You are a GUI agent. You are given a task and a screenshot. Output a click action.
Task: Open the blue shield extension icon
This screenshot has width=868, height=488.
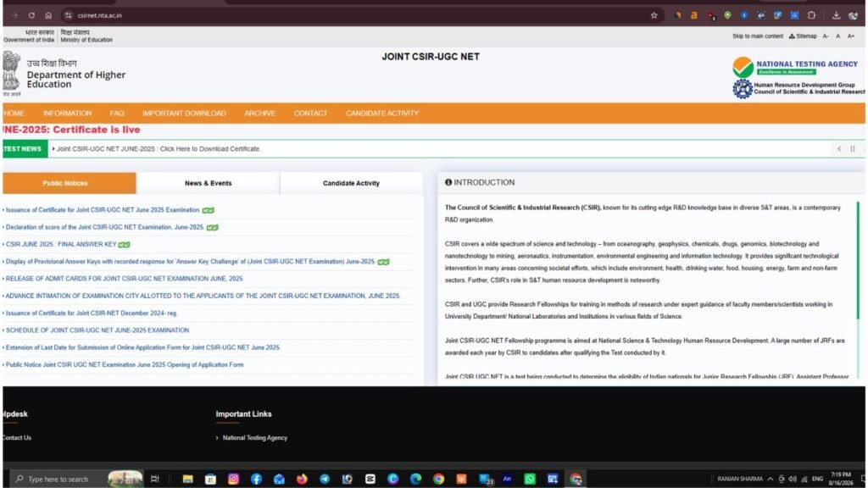[x=744, y=15]
